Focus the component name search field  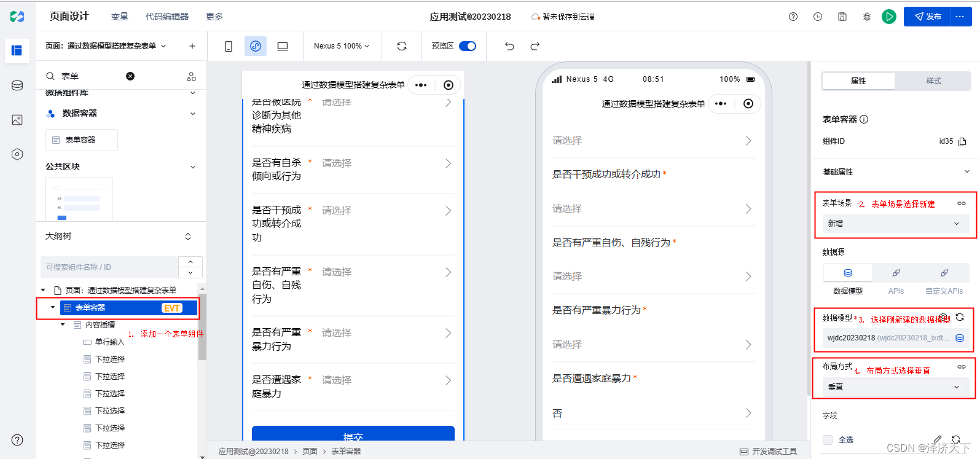(x=109, y=267)
